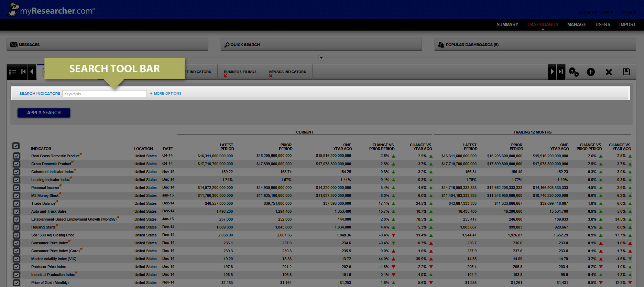644x287 pixels.
Task: Toggle the select-all header checkbox
Action: 16,146
